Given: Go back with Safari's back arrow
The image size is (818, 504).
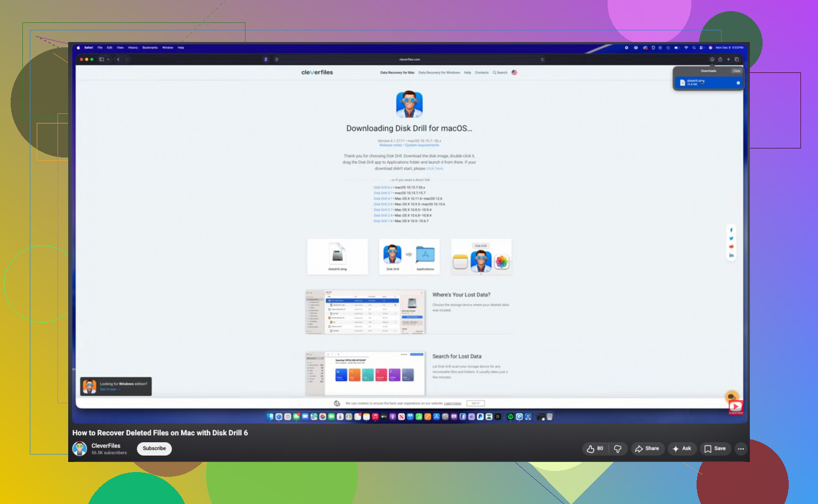Looking at the screenshot, I should [x=118, y=60].
